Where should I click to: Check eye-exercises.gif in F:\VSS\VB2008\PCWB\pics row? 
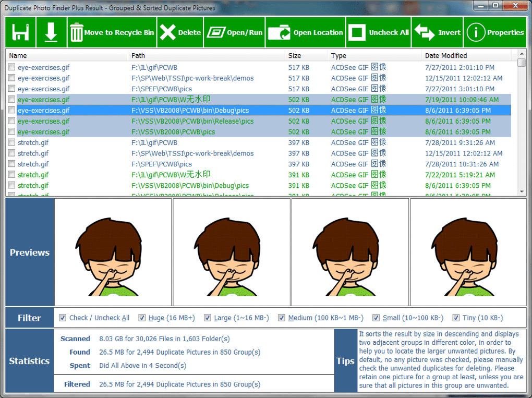tap(11, 131)
